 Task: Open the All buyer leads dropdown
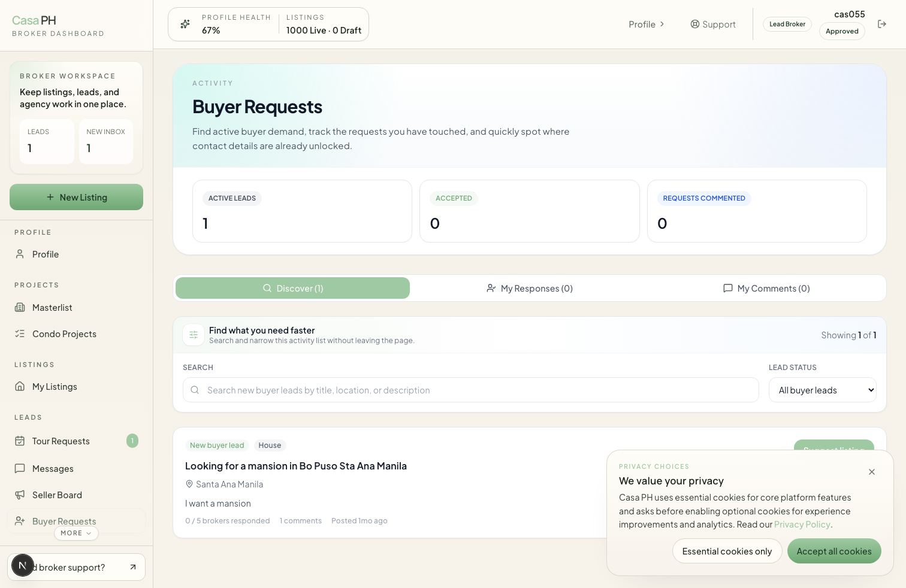[822, 390]
